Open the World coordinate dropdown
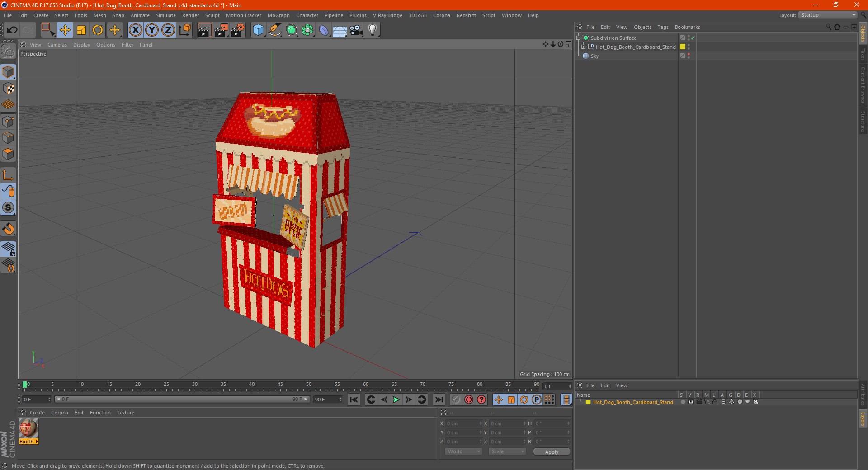This screenshot has width=868, height=470. click(463, 451)
